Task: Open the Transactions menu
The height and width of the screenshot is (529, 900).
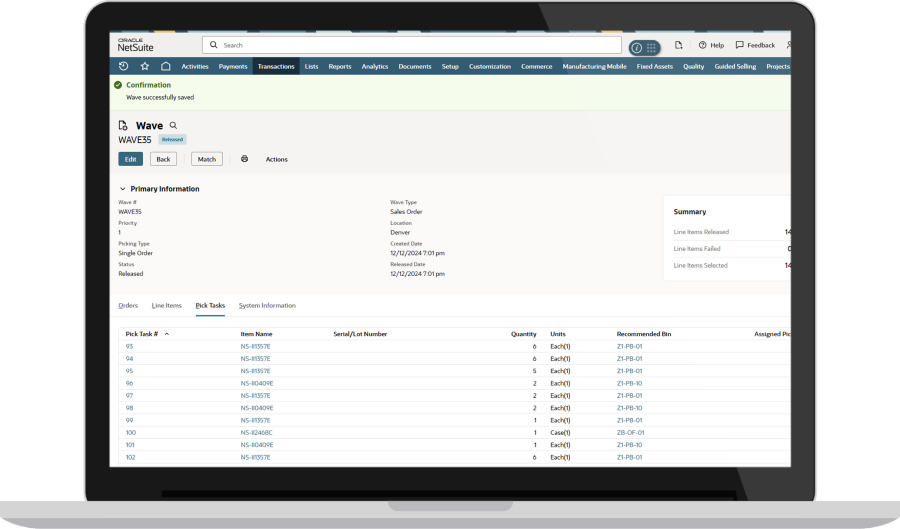Action: pos(275,67)
